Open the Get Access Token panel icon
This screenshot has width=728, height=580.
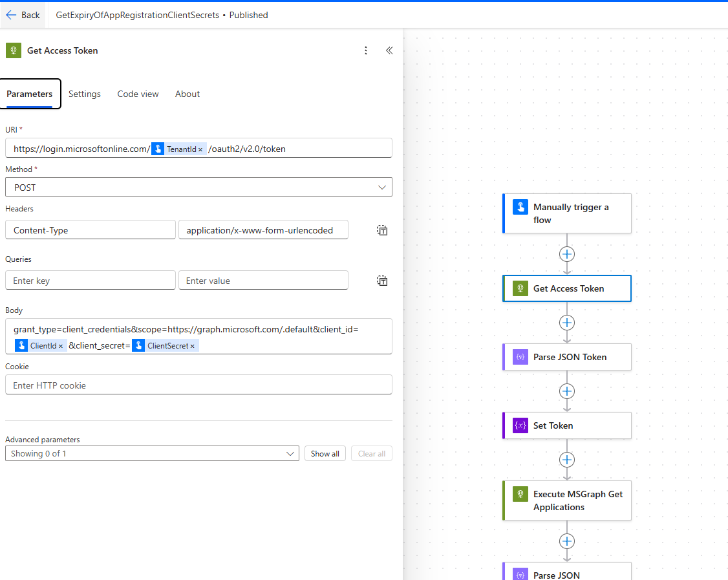pos(14,50)
